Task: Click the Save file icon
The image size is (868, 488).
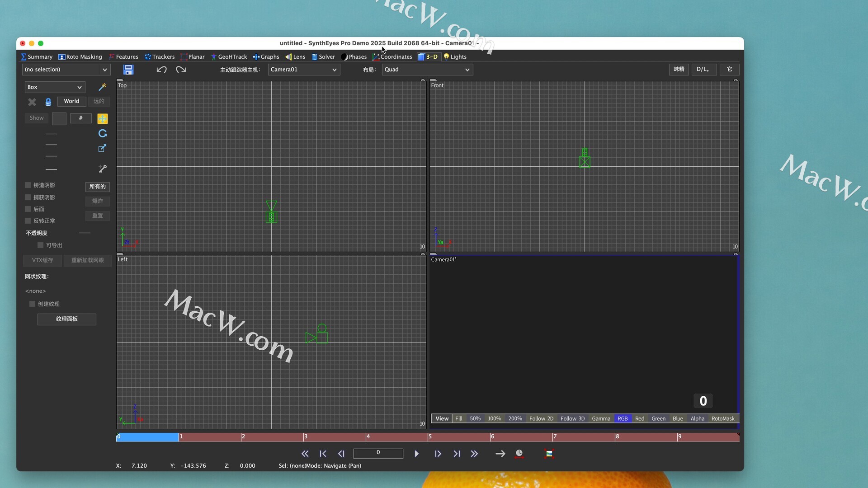Action: tap(128, 70)
